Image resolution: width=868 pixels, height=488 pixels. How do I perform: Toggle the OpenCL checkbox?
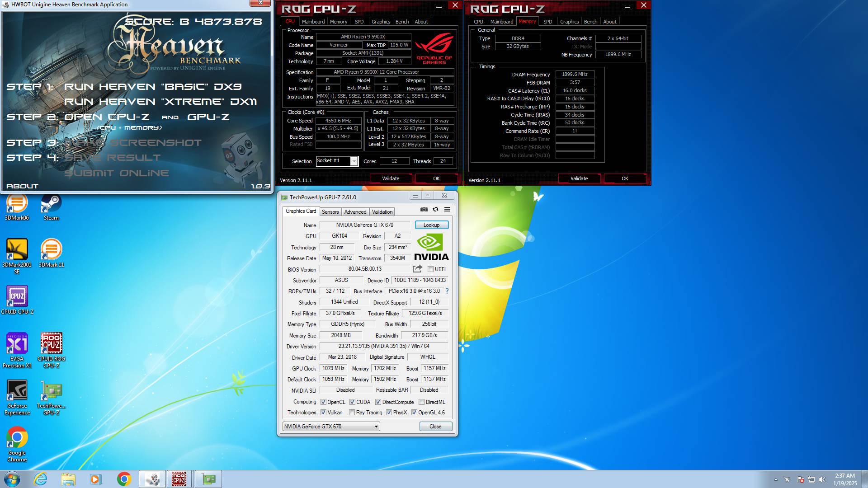323,402
